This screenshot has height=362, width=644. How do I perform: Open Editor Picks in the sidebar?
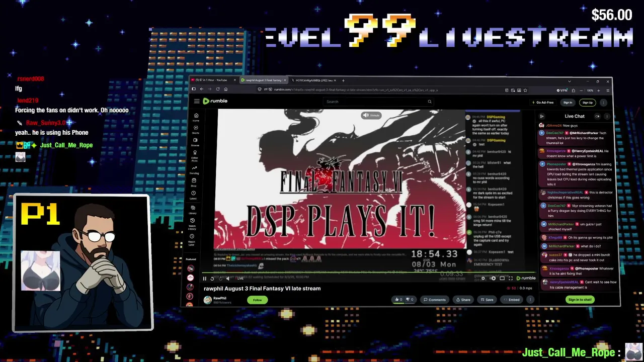pos(195,155)
